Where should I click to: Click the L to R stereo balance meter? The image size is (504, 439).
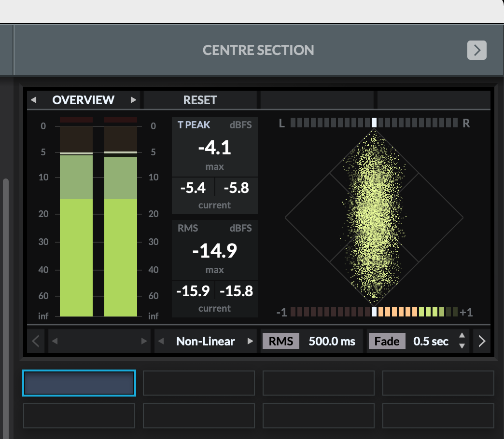[x=374, y=123]
